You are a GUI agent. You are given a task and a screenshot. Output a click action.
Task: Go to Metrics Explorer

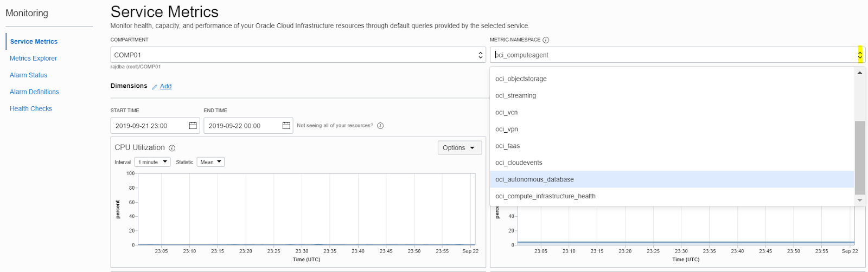(33, 59)
